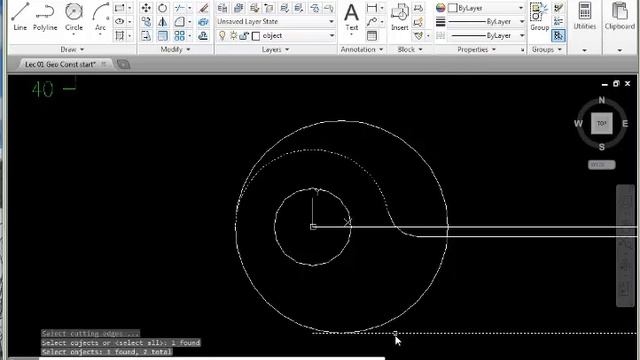Select the Linear dimension tool
This screenshot has height=360, width=640.
[372, 8]
